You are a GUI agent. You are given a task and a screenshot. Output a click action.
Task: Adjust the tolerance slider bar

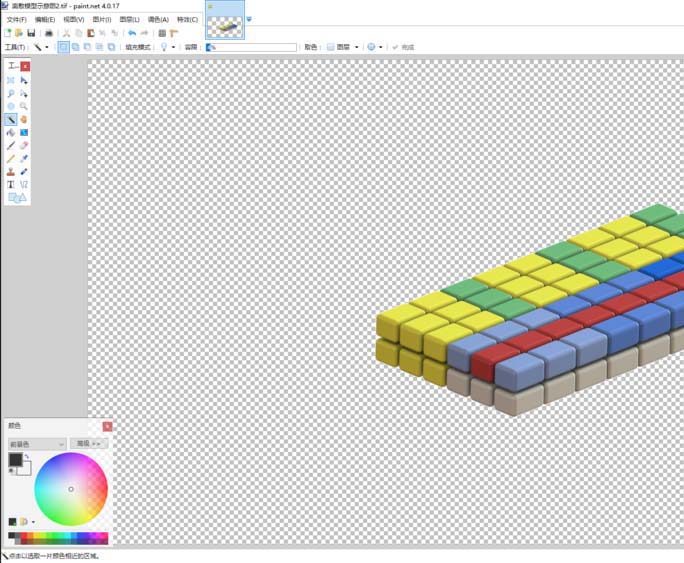tap(251, 47)
